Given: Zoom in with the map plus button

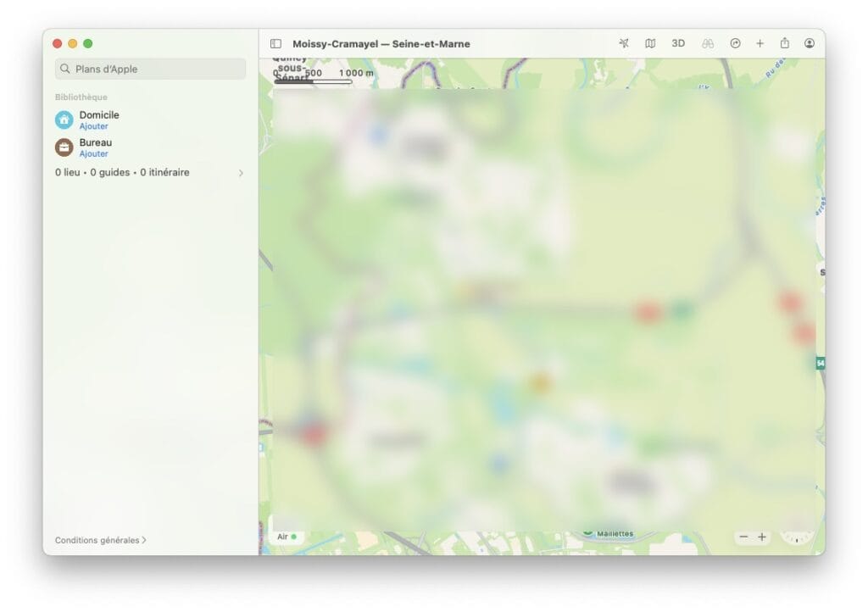Looking at the screenshot, I should [x=762, y=537].
